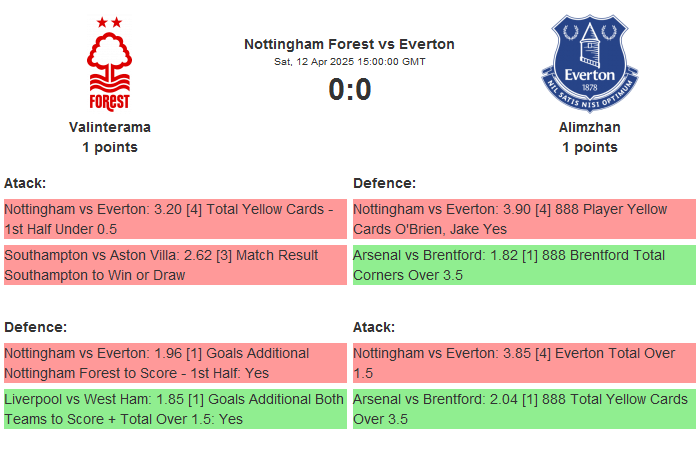Select Player Yellow Cards O'Brien, Jake bet
Image resolution: width=700 pixels, height=460 pixels.
(524, 219)
